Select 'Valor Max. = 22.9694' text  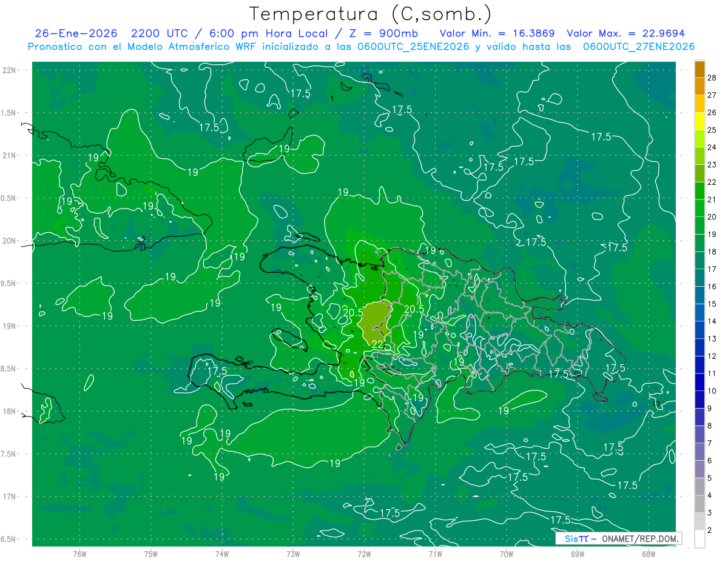tap(625, 33)
